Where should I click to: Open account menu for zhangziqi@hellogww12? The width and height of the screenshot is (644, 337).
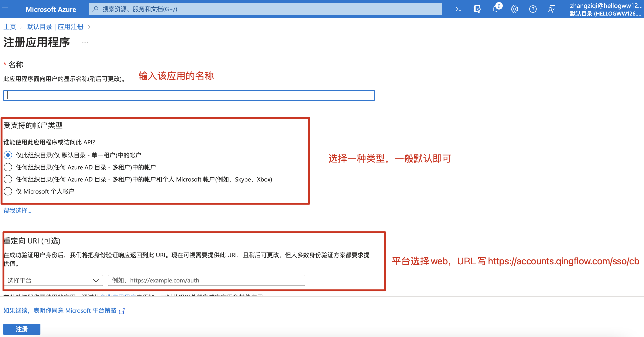tap(606, 9)
